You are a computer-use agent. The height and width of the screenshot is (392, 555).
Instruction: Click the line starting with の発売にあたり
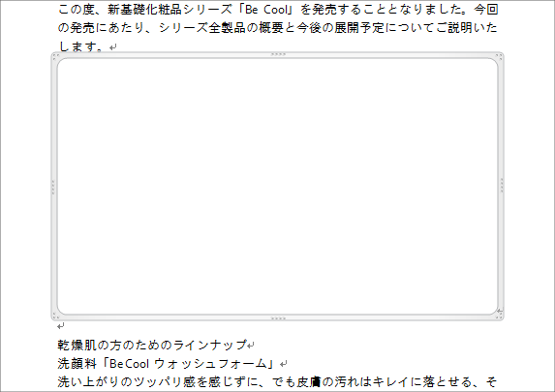[x=278, y=28]
